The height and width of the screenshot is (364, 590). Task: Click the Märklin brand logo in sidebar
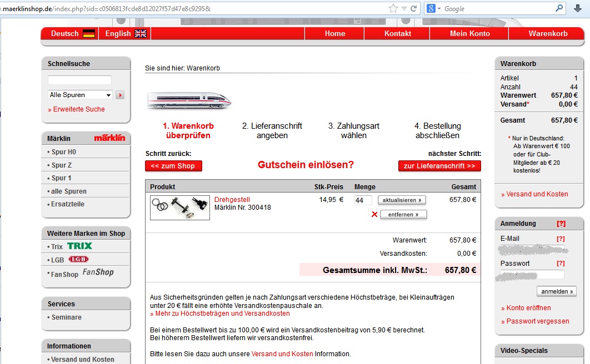tap(109, 138)
